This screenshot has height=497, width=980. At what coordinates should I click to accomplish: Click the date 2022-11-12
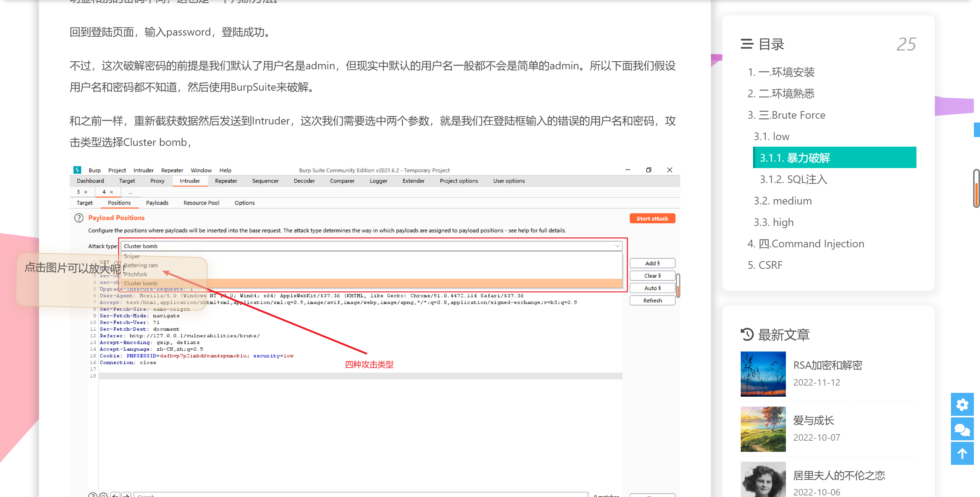coord(817,382)
